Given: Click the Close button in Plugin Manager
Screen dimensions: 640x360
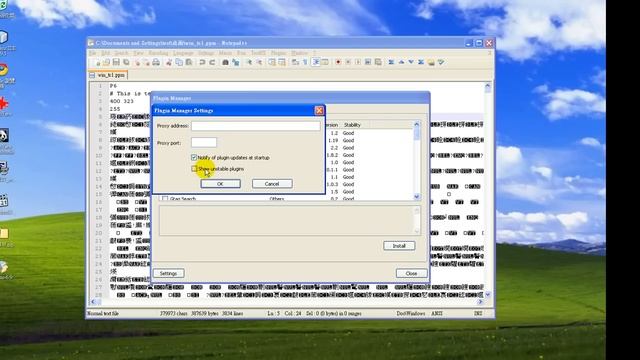Looking at the screenshot, I should click(411, 273).
